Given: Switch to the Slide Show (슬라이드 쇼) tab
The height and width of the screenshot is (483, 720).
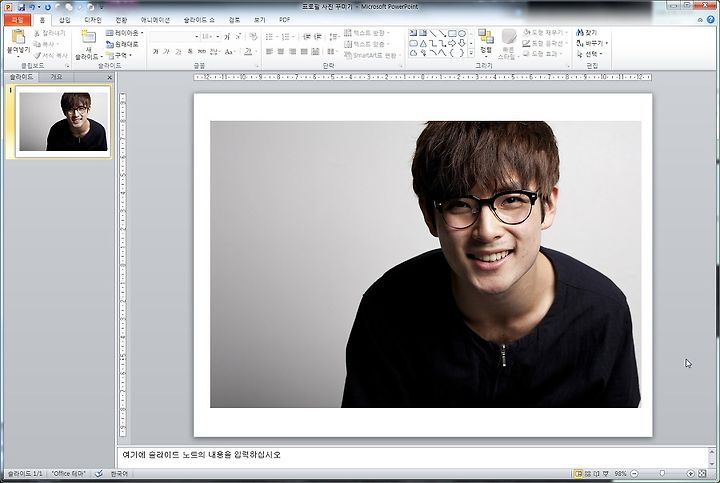Looking at the screenshot, I should click(x=199, y=20).
